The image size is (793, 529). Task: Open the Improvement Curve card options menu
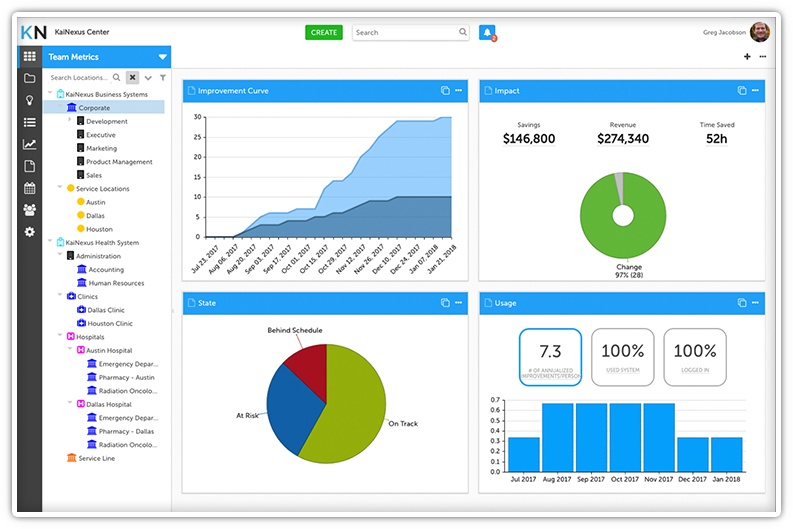[x=459, y=91]
